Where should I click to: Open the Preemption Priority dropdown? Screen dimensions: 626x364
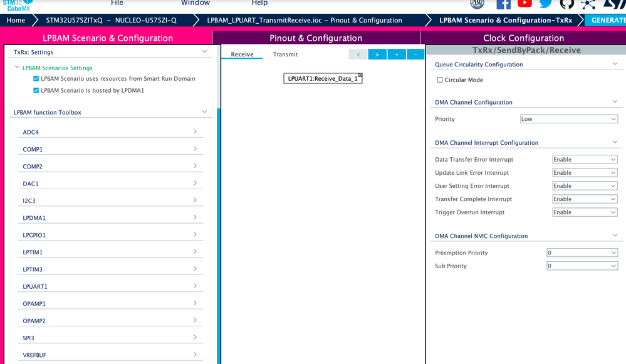(582, 252)
